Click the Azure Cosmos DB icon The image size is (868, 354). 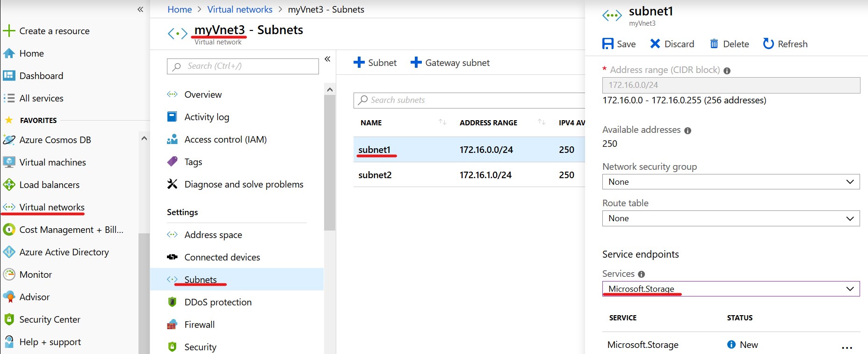click(x=9, y=140)
